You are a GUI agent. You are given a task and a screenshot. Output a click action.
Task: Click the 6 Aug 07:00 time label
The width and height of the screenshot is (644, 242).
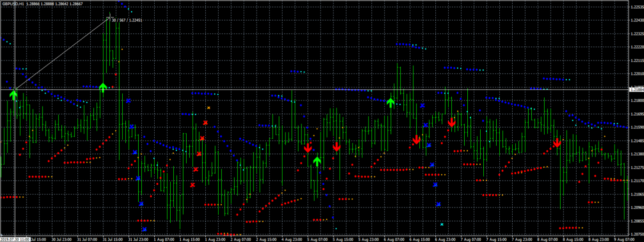[394, 239]
